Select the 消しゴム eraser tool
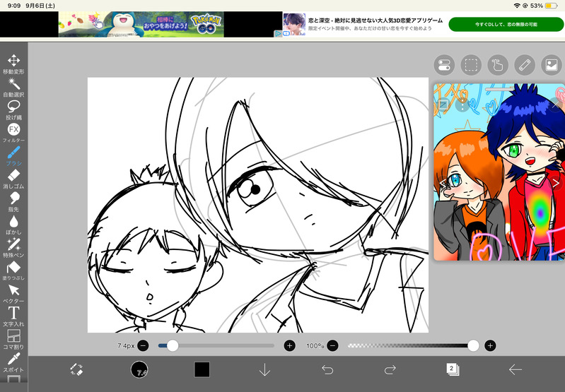 (13, 179)
